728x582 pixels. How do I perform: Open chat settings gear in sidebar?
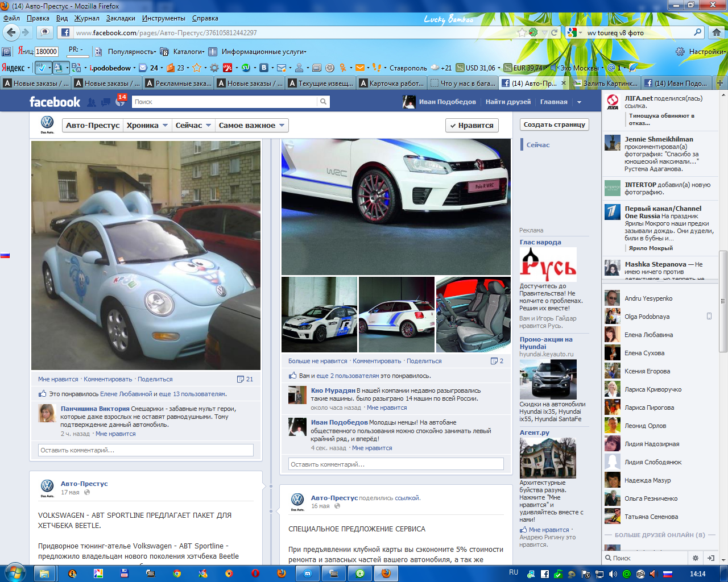[695, 558]
